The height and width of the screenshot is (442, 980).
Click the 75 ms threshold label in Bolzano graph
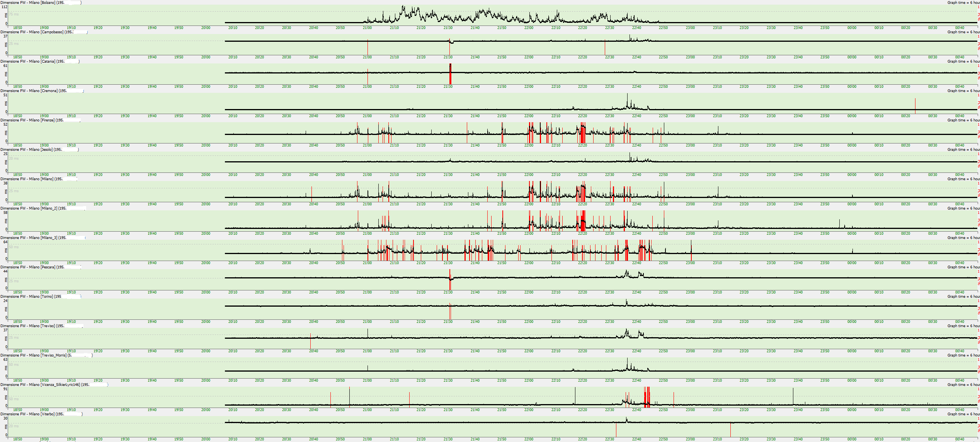(14, 14)
